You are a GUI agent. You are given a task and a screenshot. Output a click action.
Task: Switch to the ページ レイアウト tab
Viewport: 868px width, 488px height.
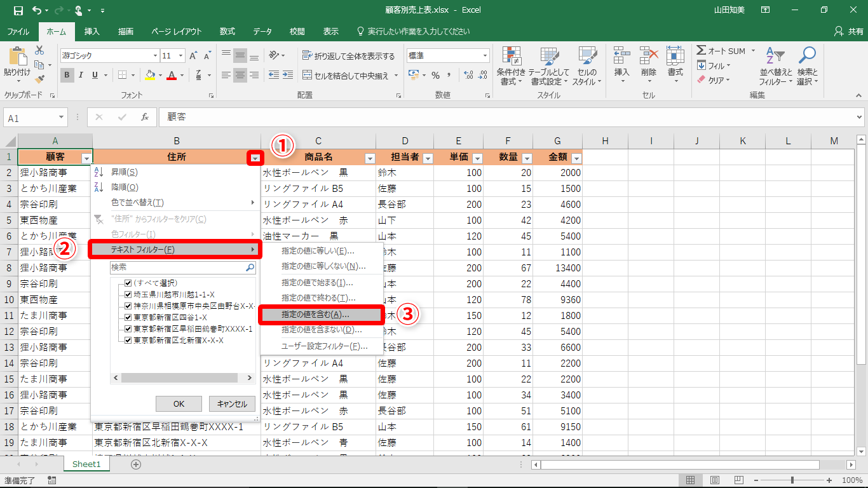pos(177,31)
